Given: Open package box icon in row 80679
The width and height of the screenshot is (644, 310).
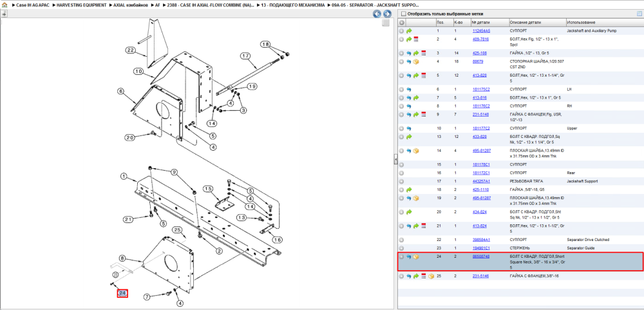Looking at the screenshot, I should click(x=416, y=62).
